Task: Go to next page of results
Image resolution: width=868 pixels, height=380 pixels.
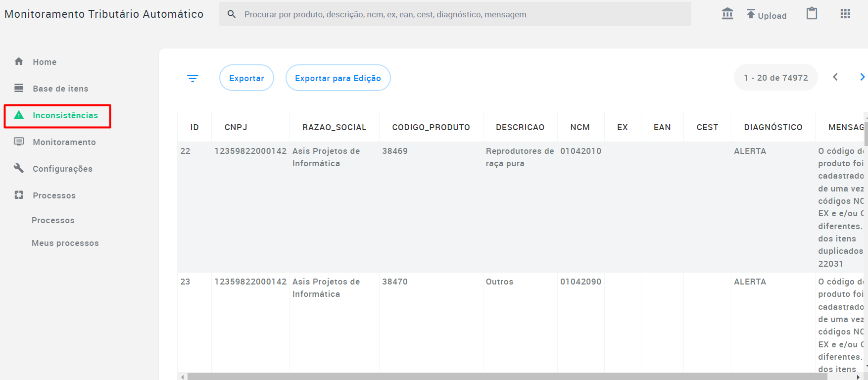Action: (x=862, y=77)
